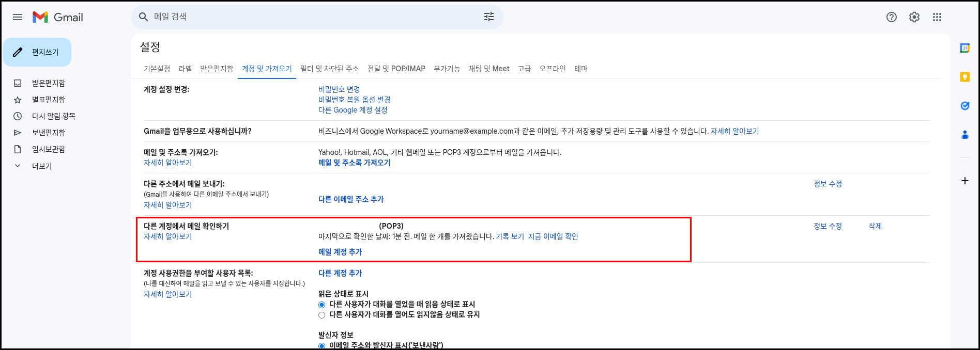Screen dimensions: 980x350
Task: Open 보낸편지함 in sidebar
Action: (x=49, y=133)
